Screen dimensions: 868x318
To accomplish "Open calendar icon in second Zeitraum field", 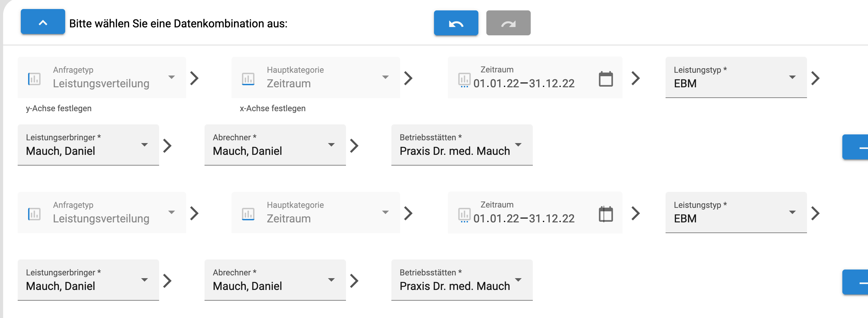I will click(606, 214).
